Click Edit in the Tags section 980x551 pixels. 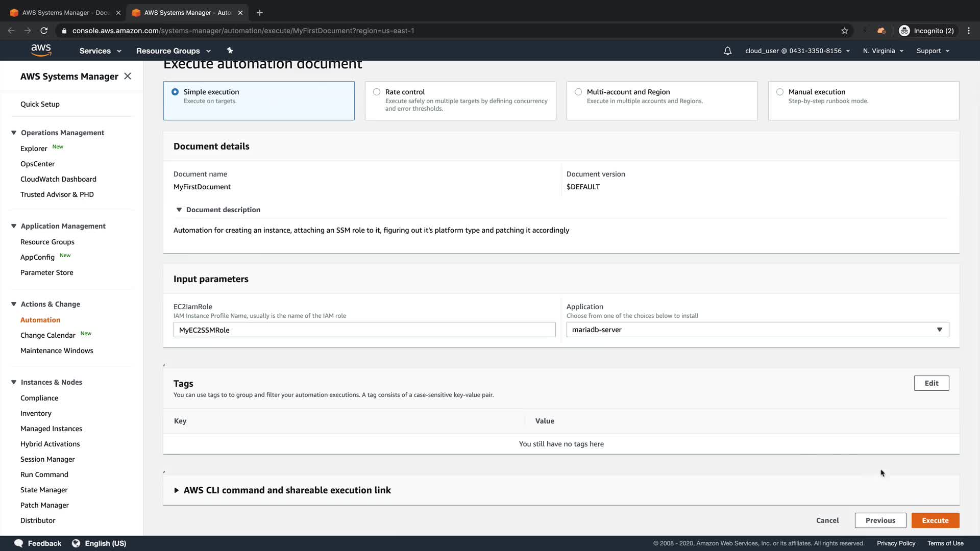(x=931, y=383)
